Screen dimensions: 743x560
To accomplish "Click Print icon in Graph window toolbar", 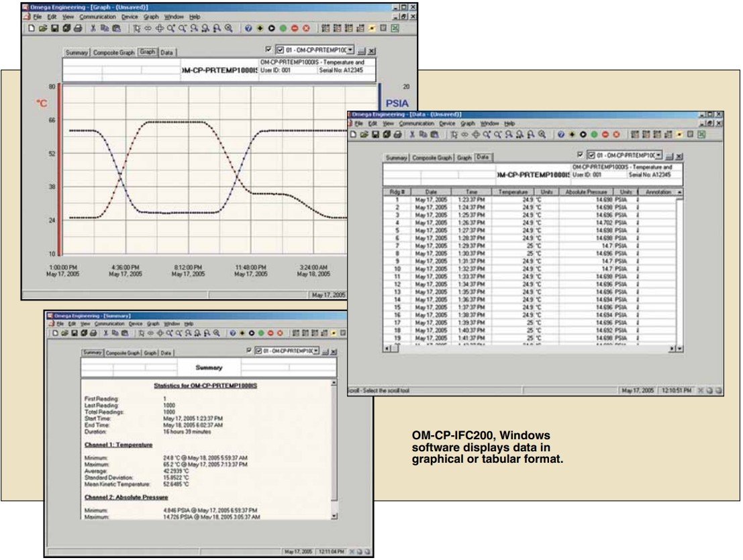I will click(x=78, y=28).
